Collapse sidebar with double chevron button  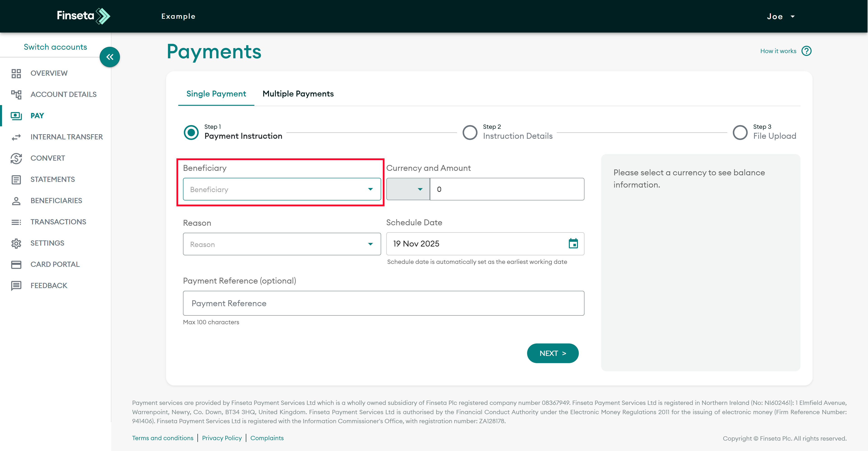pyautogui.click(x=110, y=57)
